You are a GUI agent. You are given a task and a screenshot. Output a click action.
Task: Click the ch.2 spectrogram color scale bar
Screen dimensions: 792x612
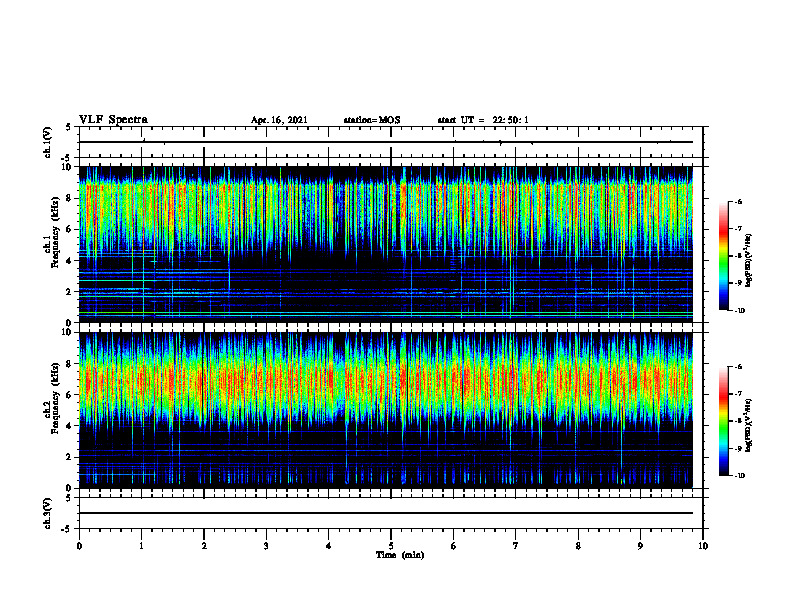coord(724,421)
